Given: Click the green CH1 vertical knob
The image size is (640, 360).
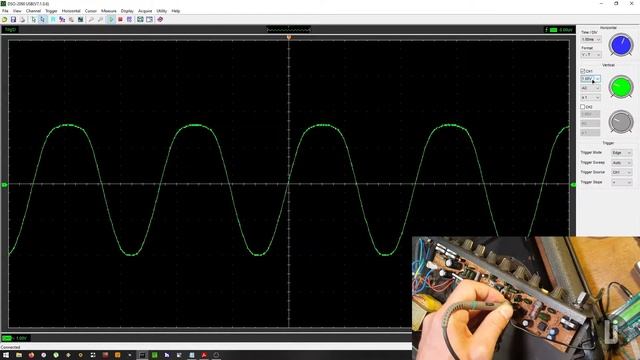Looking at the screenshot, I should pos(621,87).
